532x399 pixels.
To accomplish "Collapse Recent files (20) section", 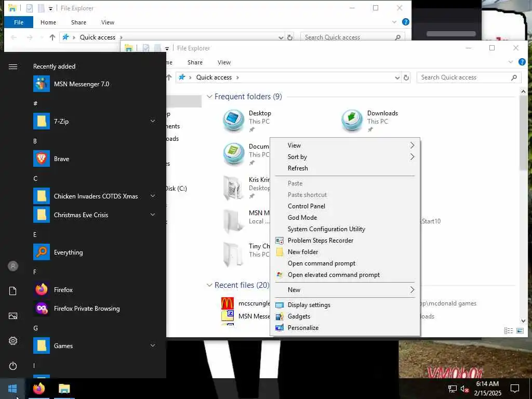I will coord(209,285).
